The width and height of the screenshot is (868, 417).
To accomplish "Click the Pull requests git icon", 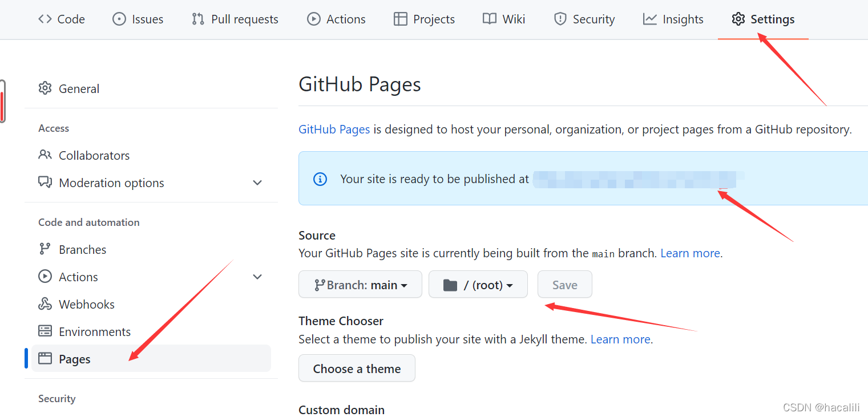I will pos(198,19).
